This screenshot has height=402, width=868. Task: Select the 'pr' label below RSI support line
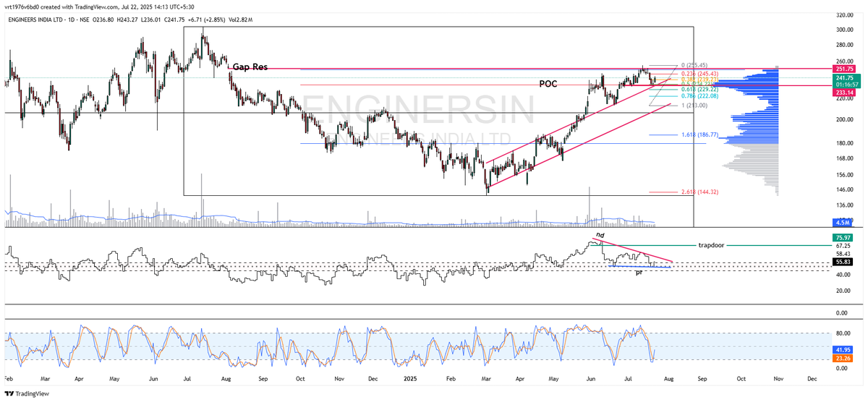[639, 273]
